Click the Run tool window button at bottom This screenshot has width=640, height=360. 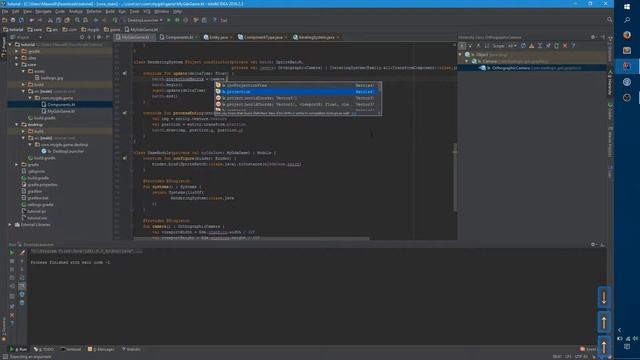tap(18, 349)
